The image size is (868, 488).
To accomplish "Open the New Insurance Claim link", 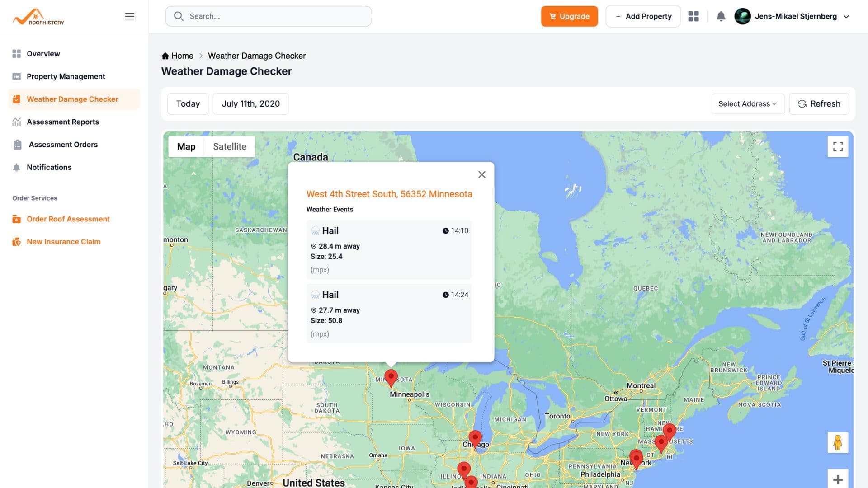I will click(63, 242).
